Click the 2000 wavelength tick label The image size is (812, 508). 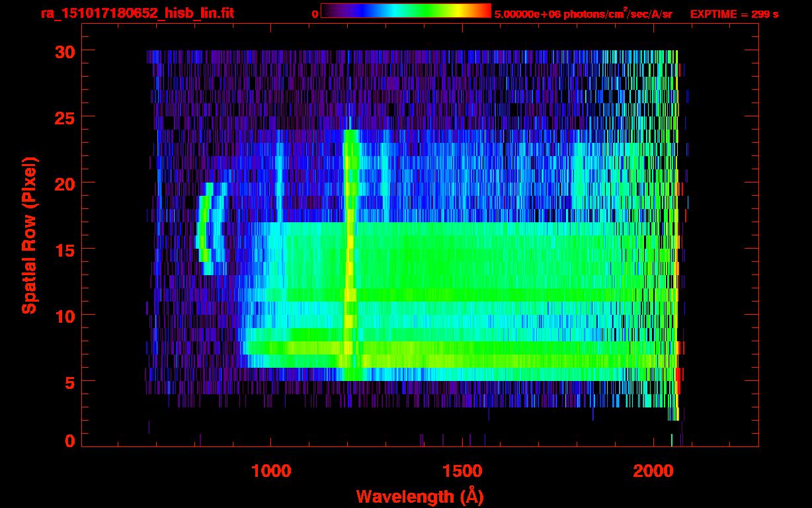(652, 470)
